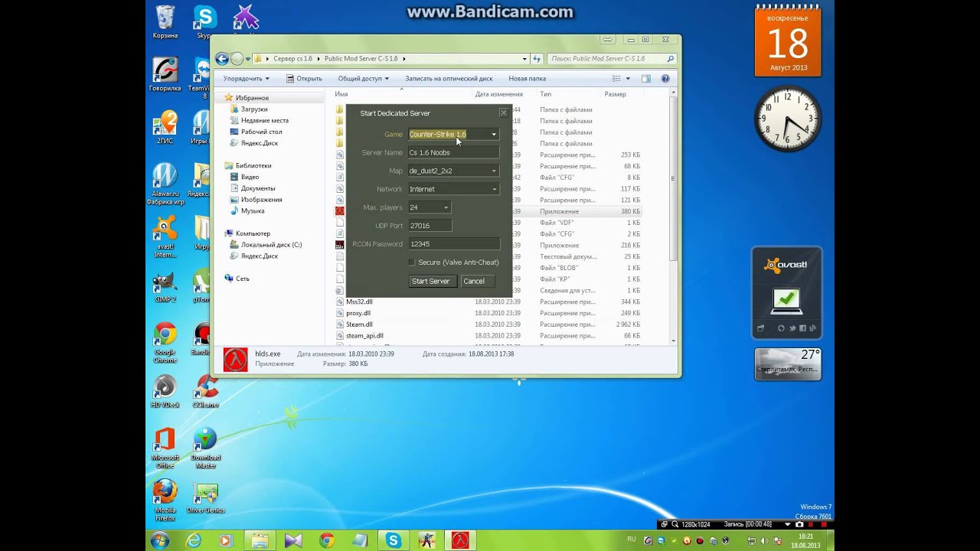Image resolution: width=980 pixels, height=551 pixels.
Task: Select Документы under Библиотеки
Action: coord(258,188)
